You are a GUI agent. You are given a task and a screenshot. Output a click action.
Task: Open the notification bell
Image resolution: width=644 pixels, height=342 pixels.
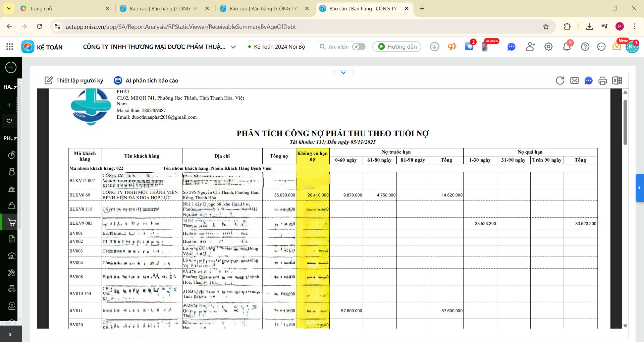coord(567,47)
